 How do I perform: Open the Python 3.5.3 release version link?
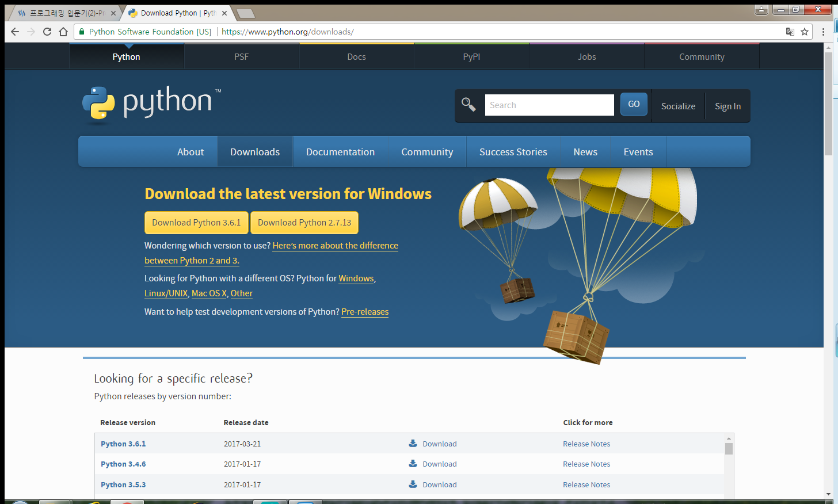point(123,484)
